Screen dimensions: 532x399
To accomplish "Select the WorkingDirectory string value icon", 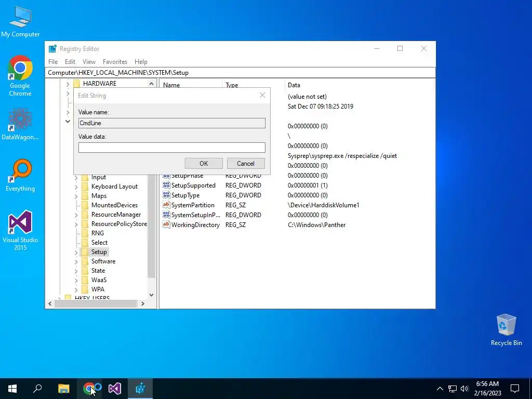I will pos(166,224).
